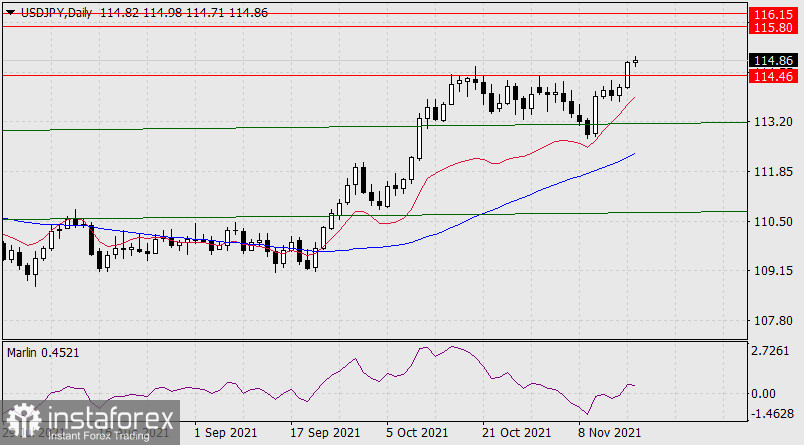Click the 21 Oct 2021 date label
This screenshot has width=804, height=445.
coord(515,433)
